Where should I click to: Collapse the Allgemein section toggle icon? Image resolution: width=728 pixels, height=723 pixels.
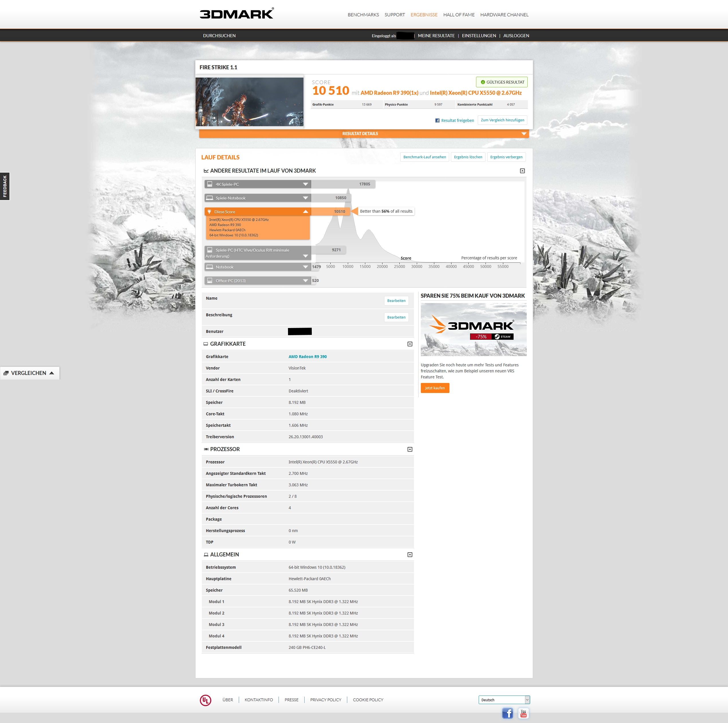click(x=410, y=555)
